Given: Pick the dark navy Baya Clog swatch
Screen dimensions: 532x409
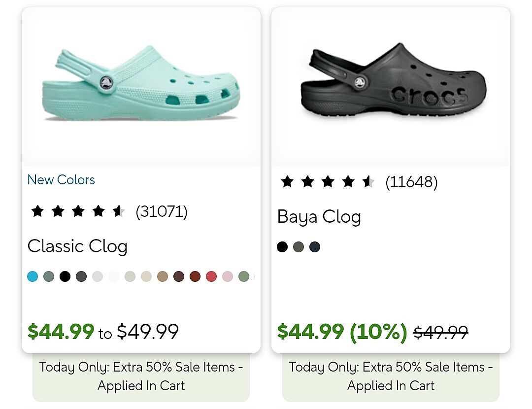Looking at the screenshot, I should pyautogui.click(x=315, y=247).
